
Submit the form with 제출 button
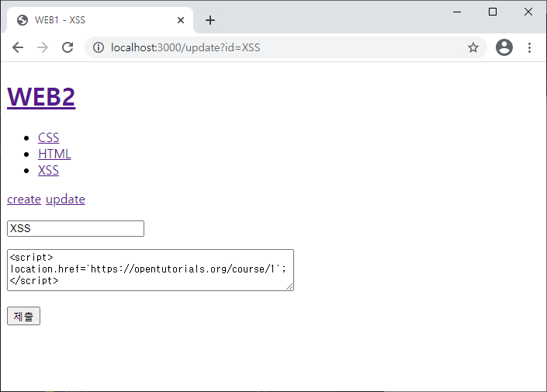tap(23, 316)
